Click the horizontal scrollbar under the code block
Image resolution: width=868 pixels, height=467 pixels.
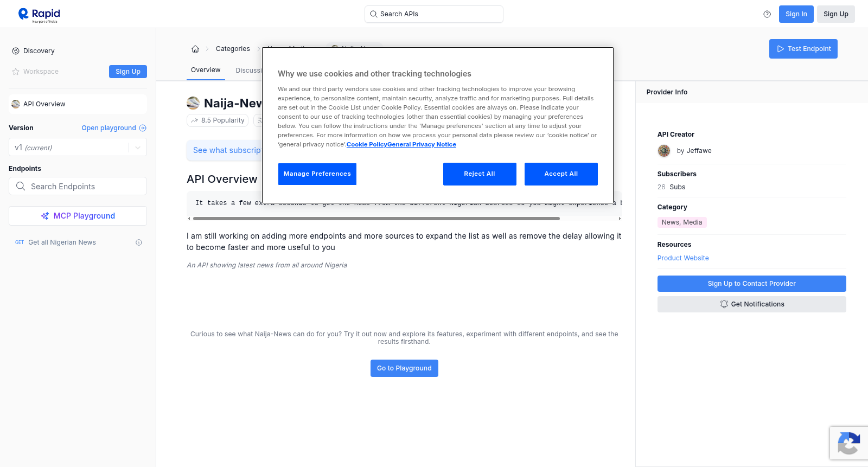(x=376, y=219)
